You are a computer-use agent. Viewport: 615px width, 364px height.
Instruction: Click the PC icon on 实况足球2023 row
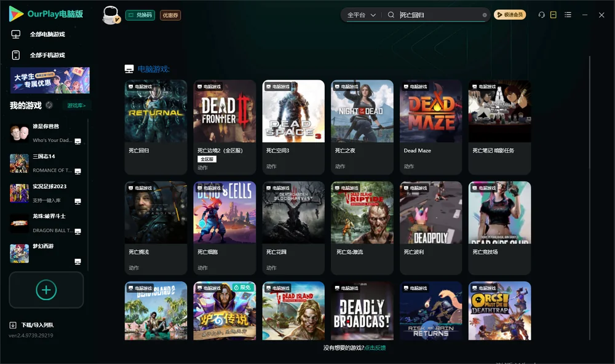coord(77,202)
